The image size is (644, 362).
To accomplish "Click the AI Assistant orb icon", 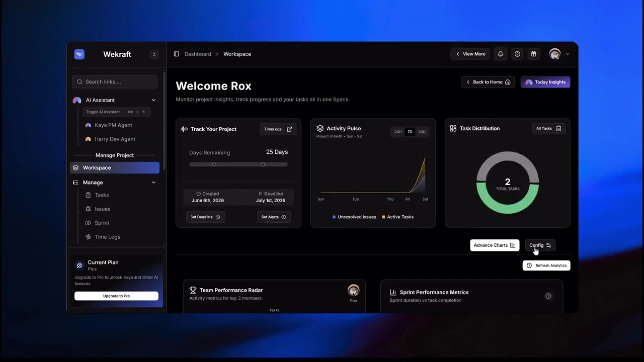I will pos(77,100).
